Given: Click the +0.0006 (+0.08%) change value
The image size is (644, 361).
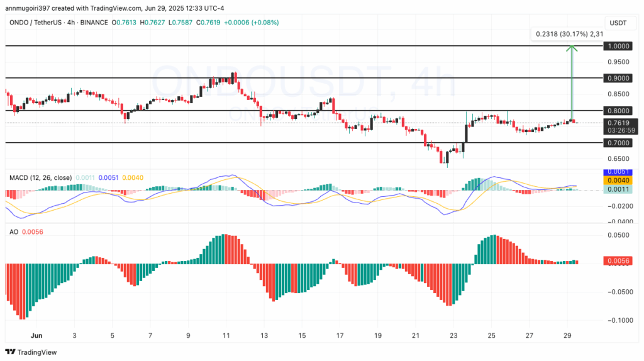Looking at the screenshot, I should click(x=252, y=23).
